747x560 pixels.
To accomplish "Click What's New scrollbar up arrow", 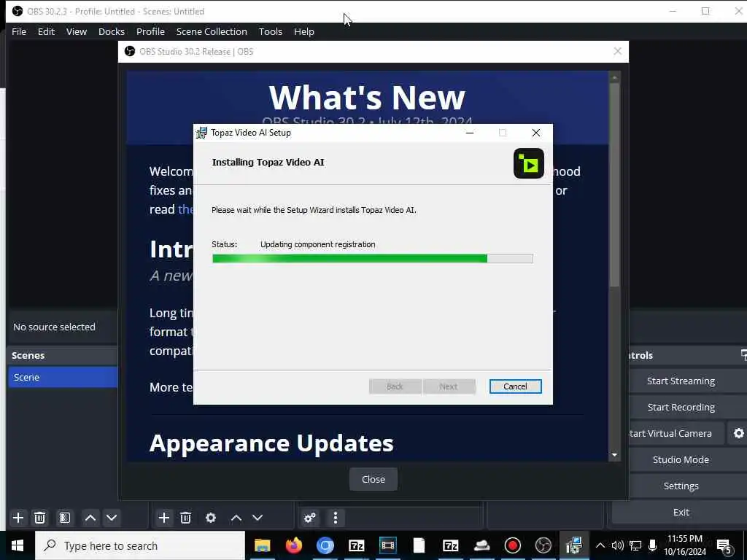I will pyautogui.click(x=614, y=77).
